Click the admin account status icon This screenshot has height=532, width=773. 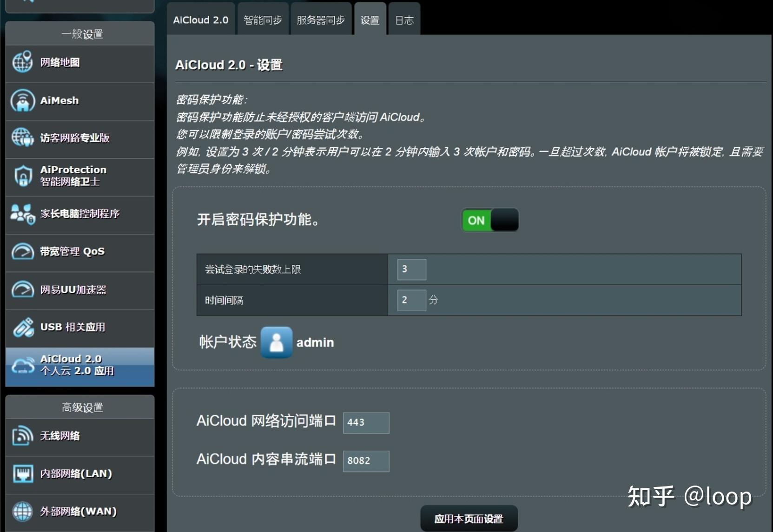click(276, 342)
